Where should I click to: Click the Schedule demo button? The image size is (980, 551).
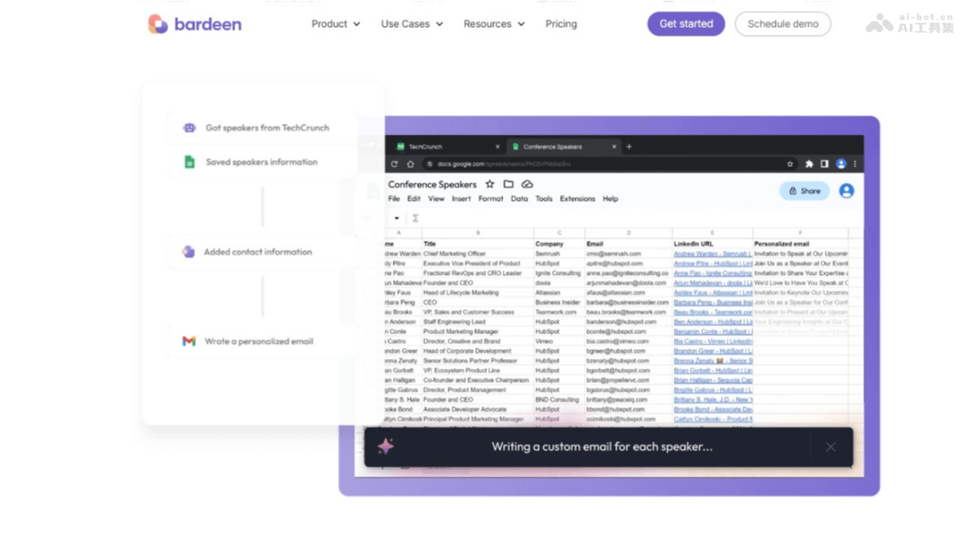tap(782, 24)
